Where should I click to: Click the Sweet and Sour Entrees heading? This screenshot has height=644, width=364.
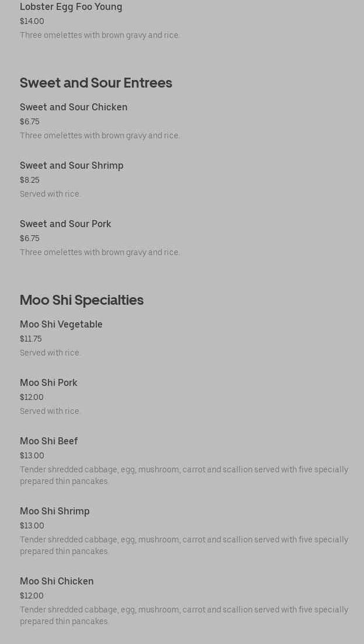click(96, 83)
